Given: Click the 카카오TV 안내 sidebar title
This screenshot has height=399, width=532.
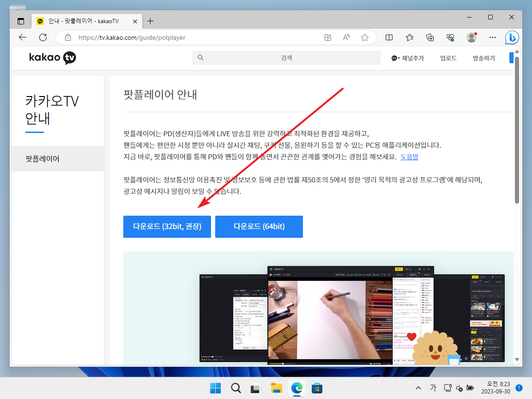Looking at the screenshot, I should click(52, 109).
